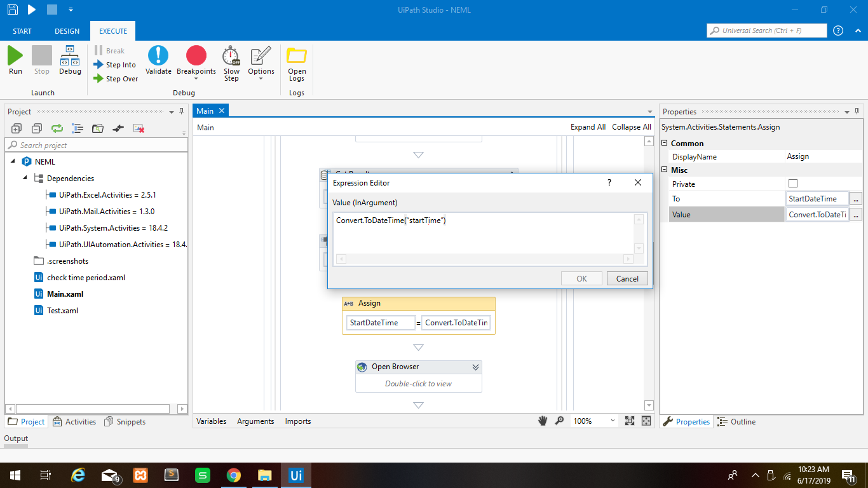Click Collapse All in the designer

click(632, 127)
